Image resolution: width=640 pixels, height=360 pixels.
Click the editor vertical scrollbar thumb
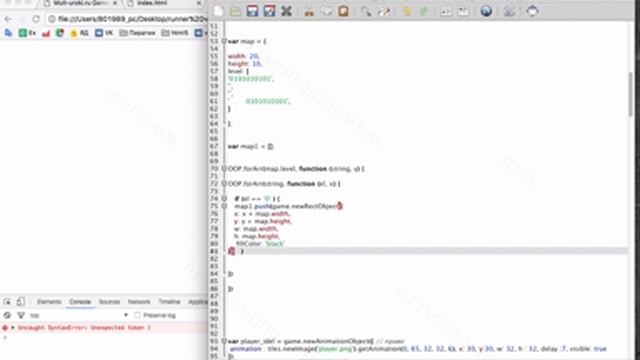631,95
